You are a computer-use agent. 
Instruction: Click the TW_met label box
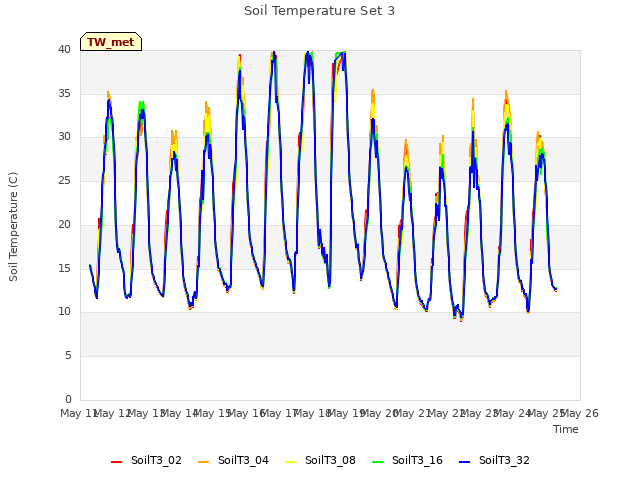[x=111, y=42]
